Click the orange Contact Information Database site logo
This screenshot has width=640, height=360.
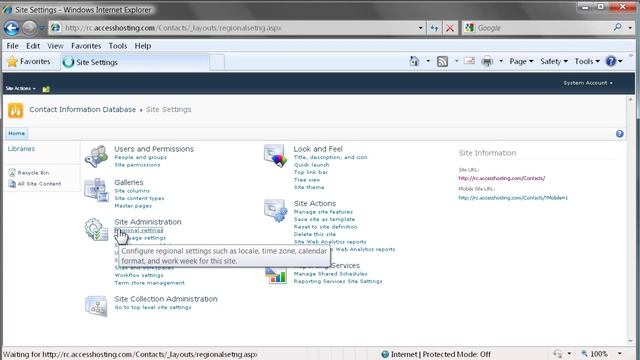click(x=16, y=110)
